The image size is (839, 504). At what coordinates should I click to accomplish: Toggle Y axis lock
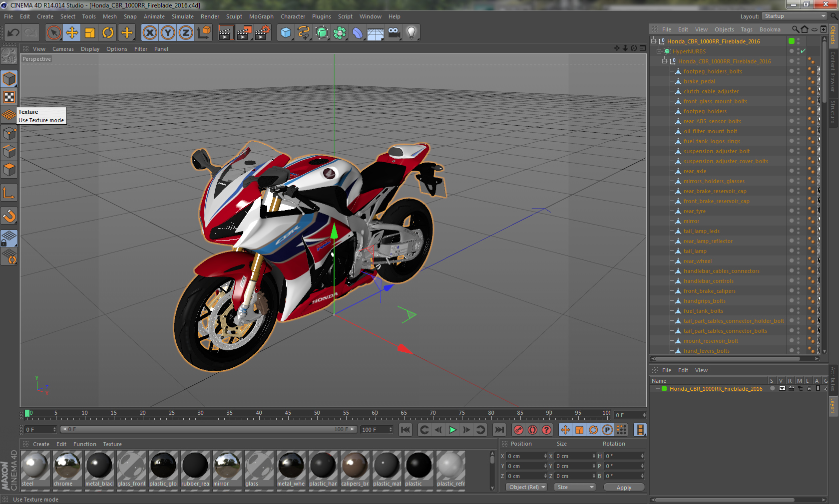click(168, 33)
